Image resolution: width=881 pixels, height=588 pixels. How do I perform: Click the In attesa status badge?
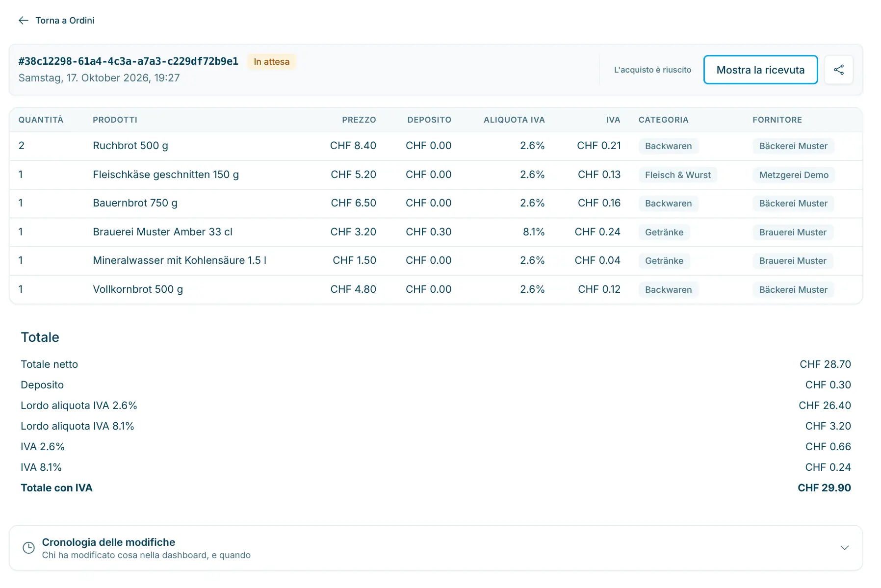[271, 62]
